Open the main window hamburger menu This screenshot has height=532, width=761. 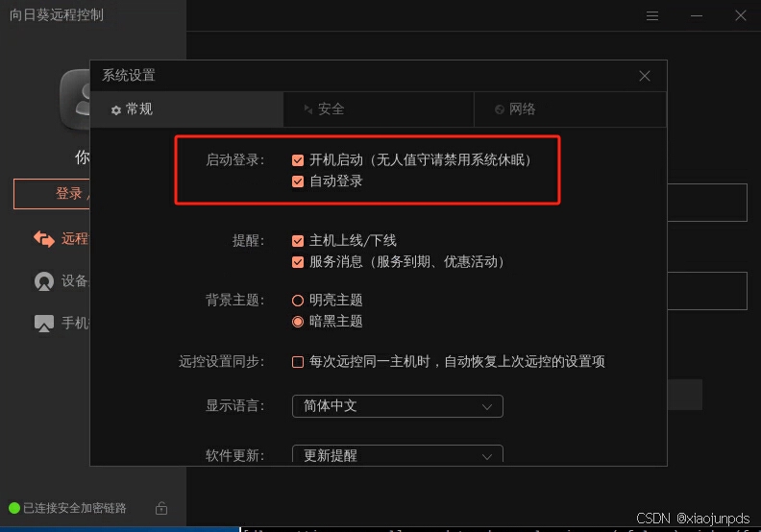[652, 16]
